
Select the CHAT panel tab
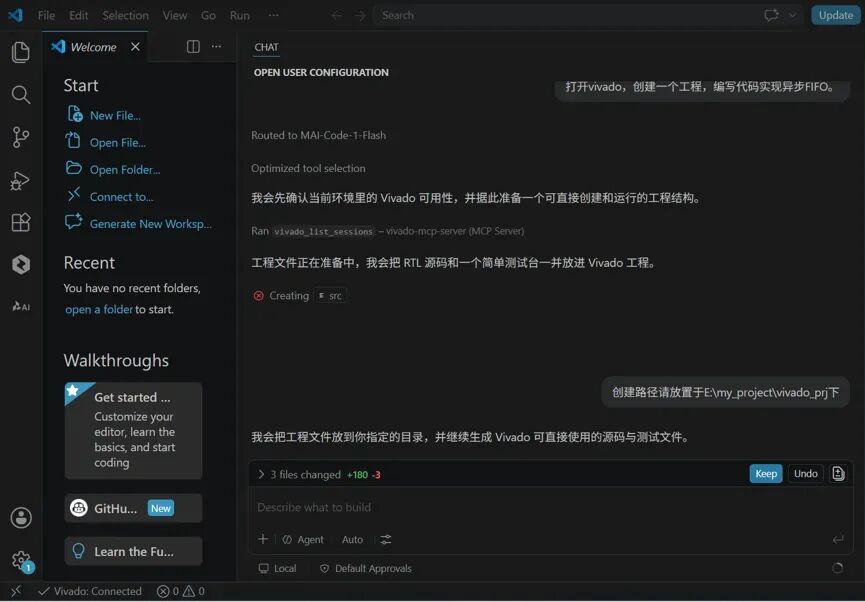point(266,47)
